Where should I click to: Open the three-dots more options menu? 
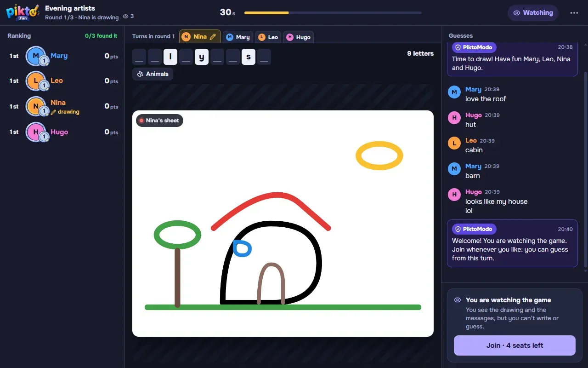pos(574,13)
